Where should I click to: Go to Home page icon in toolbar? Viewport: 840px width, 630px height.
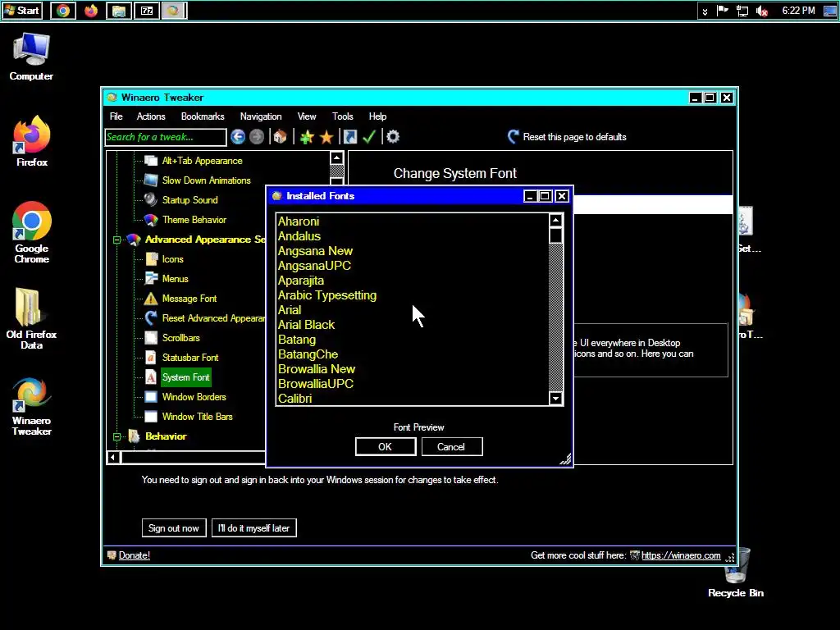(280, 137)
